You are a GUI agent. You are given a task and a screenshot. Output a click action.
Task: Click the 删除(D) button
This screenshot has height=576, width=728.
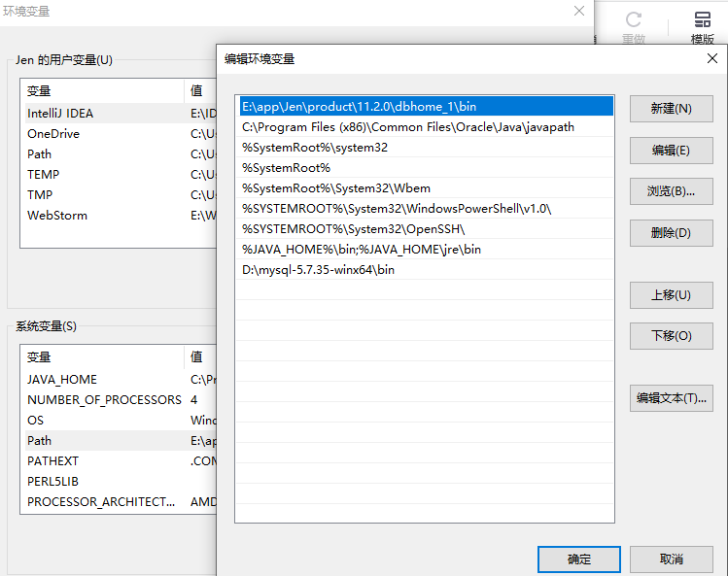click(671, 232)
